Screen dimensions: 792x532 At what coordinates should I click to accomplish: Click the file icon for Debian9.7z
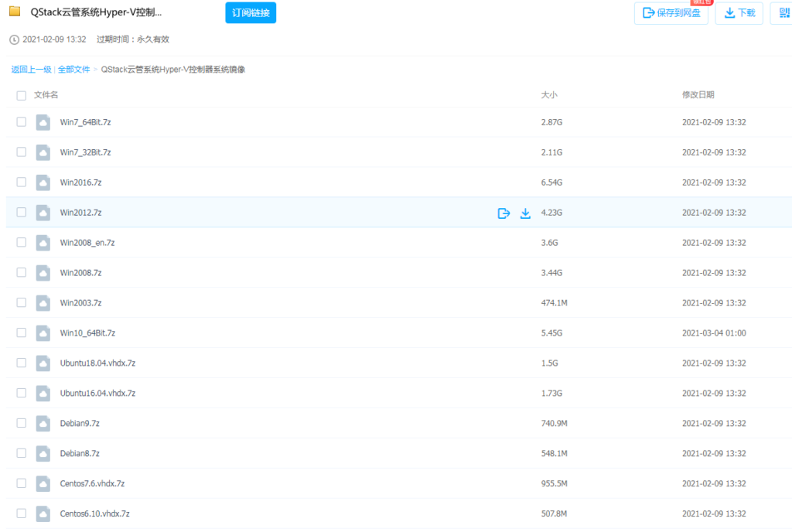[x=43, y=424]
